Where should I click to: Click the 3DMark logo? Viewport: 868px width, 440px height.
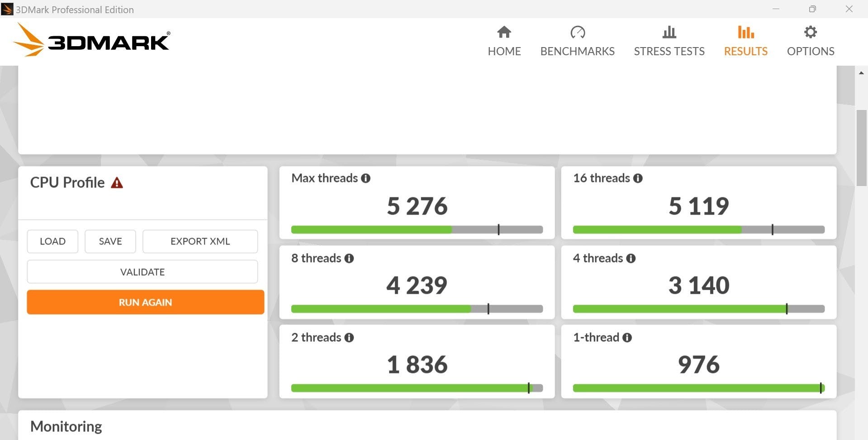[x=92, y=40]
